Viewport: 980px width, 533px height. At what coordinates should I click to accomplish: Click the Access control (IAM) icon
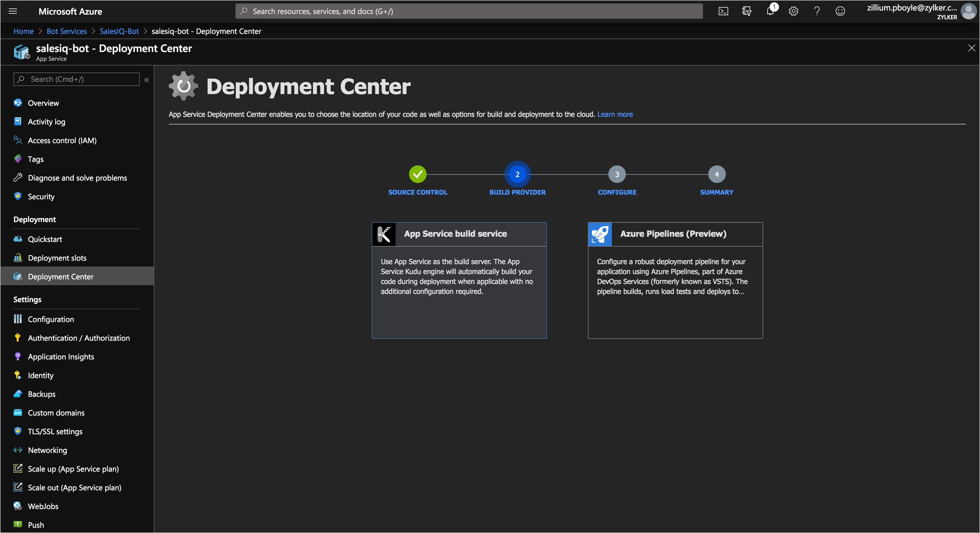[x=18, y=140]
